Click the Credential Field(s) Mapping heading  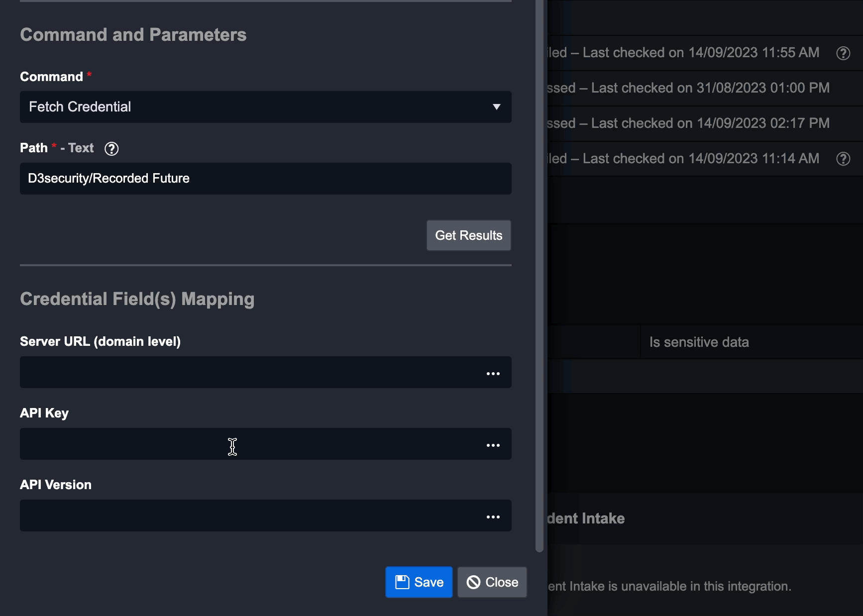(x=137, y=299)
